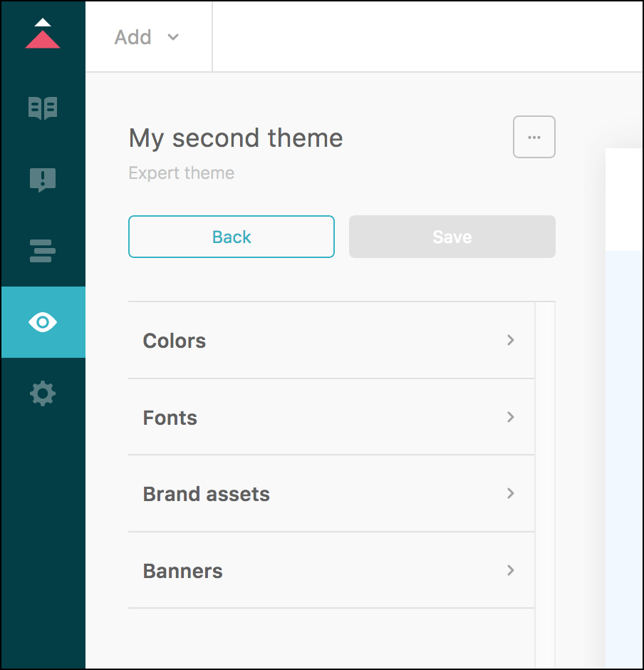Expand the chevron beside Colors

coord(510,340)
